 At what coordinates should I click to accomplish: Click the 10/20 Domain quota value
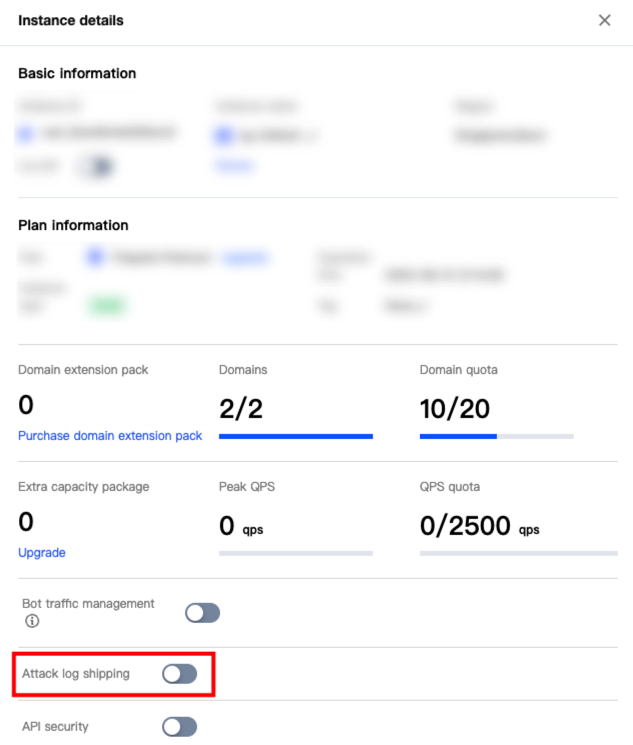455,407
